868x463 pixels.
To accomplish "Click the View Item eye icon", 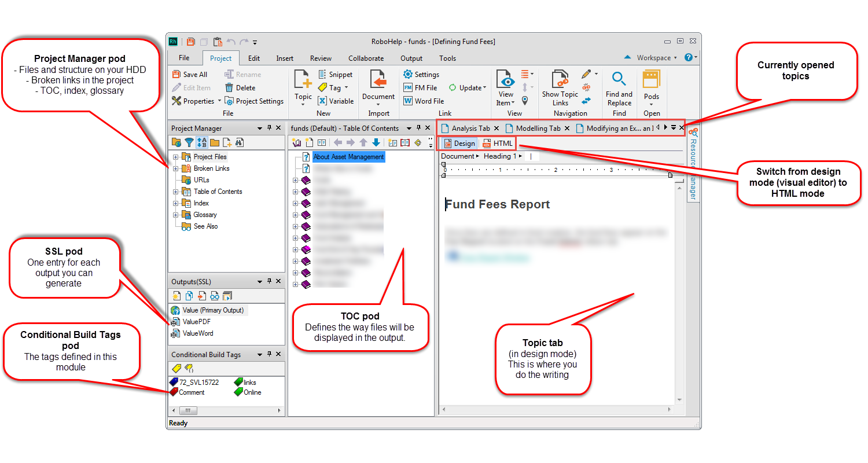I will click(x=505, y=80).
